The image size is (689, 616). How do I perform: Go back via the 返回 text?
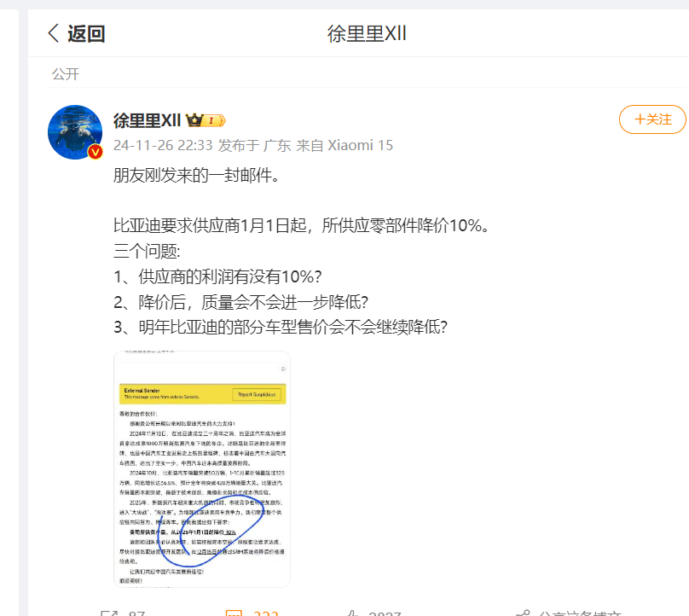click(86, 33)
